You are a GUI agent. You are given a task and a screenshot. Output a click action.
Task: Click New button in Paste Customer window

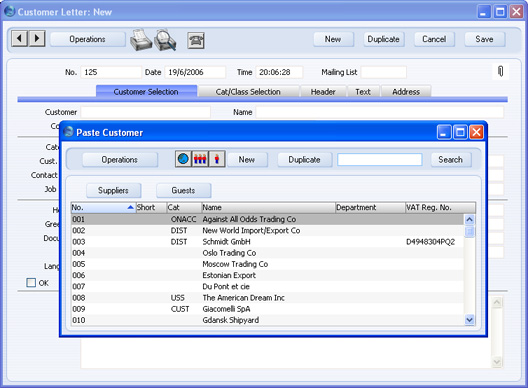coord(247,160)
